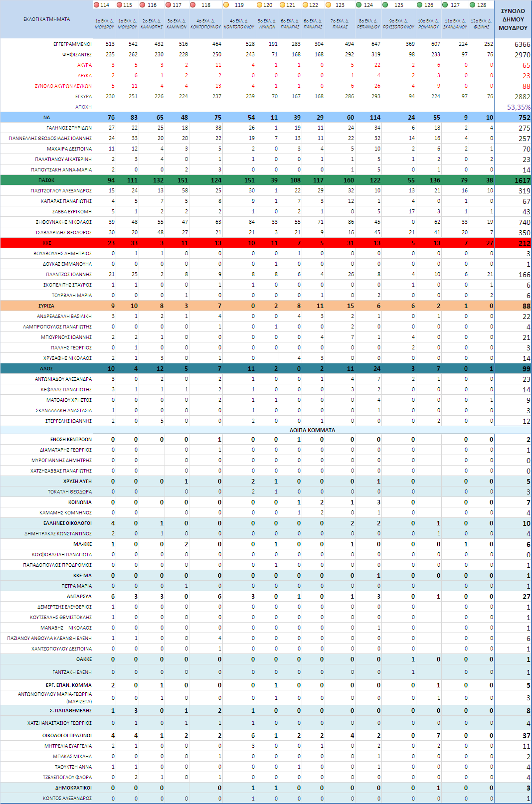The height and width of the screenshot is (804, 532).
Task: Click the ΑΝΤΑΡΣΥΑ row label
Action: tap(79, 596)
